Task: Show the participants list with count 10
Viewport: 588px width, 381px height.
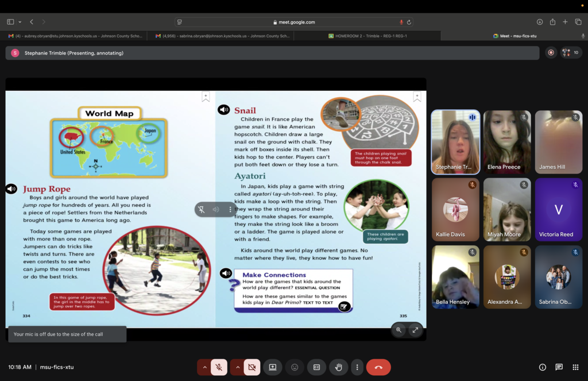Action: tap(571, 53)
